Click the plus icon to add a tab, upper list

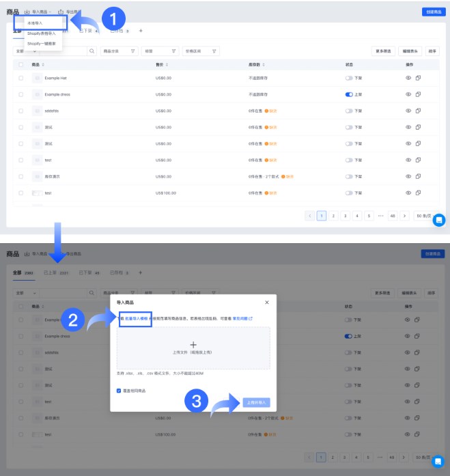tap(141, 31)
